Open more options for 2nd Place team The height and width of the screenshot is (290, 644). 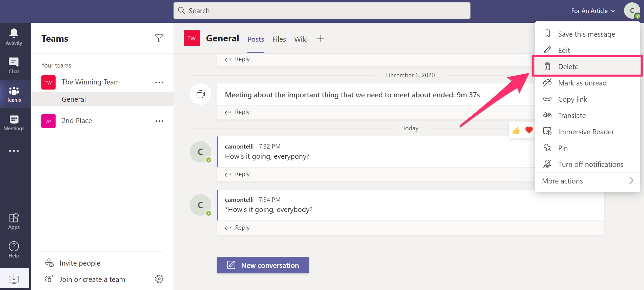tap(159, 121)
